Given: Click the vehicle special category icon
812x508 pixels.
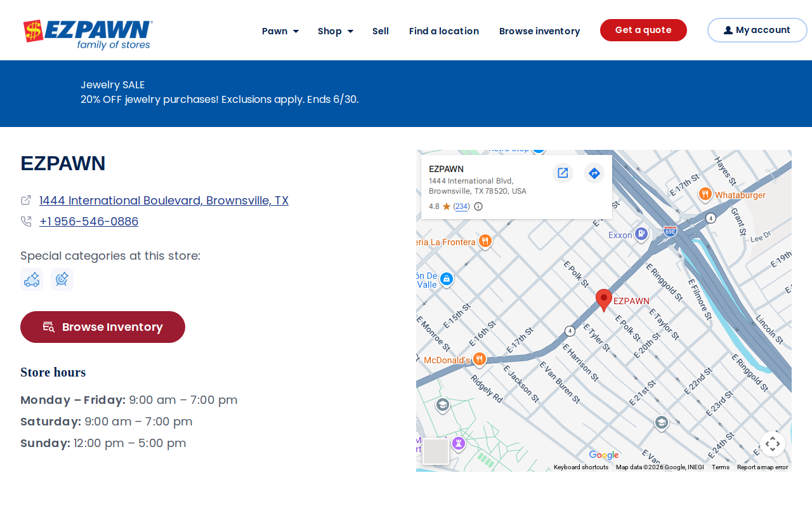Looking at the screenshot, I should point(32,279).
